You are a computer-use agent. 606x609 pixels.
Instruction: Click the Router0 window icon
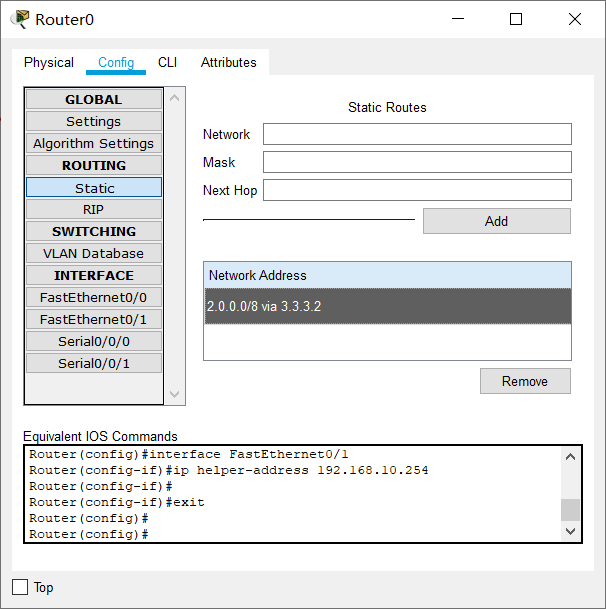(x=20, y=19)
